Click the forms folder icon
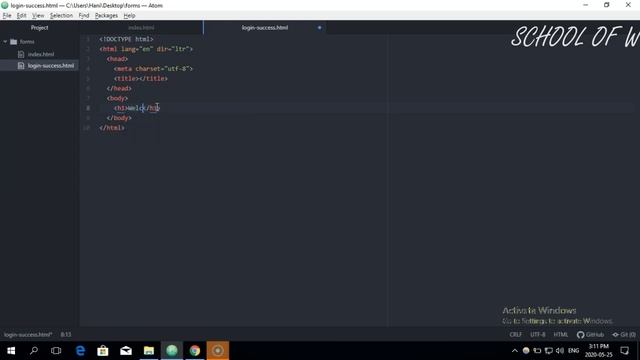 click(x=14, y=42)
